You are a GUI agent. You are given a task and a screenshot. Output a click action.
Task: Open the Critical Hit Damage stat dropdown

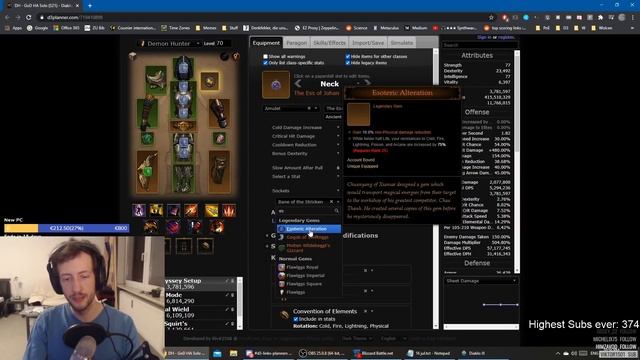305,136
